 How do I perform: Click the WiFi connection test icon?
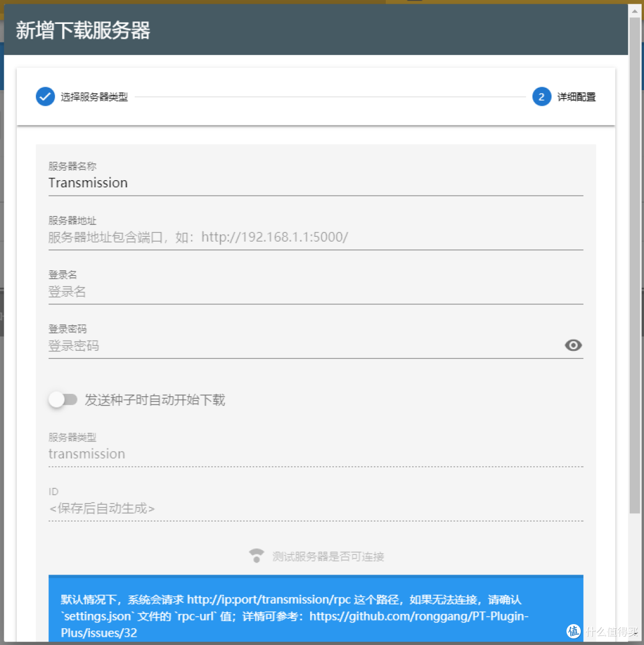256,555
